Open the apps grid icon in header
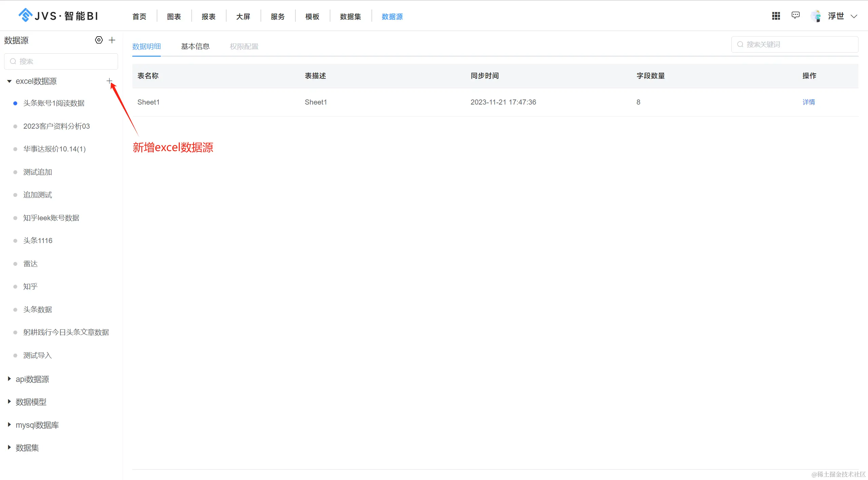The width and height of the screenshot is (868, 480). pos(776,16)
